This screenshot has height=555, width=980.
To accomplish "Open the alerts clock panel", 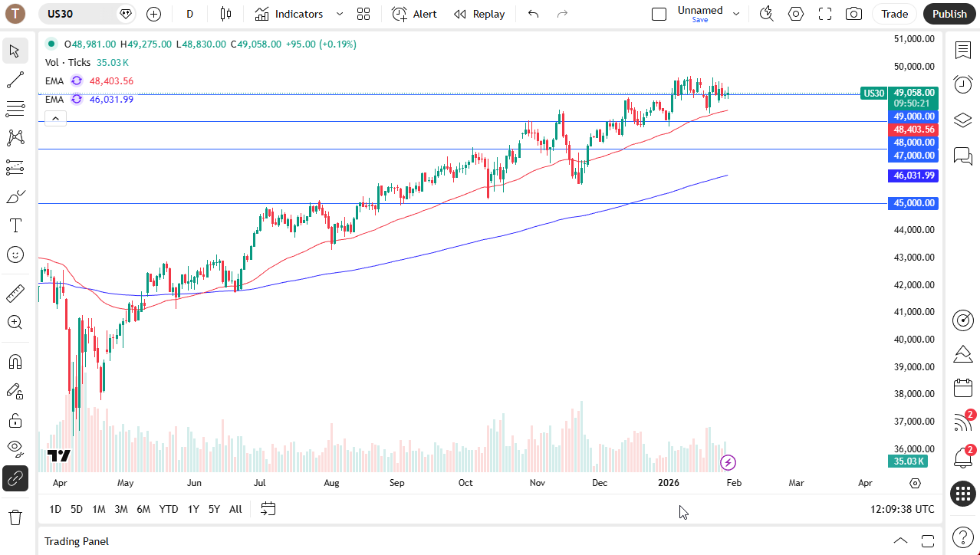I will [963, 84].
